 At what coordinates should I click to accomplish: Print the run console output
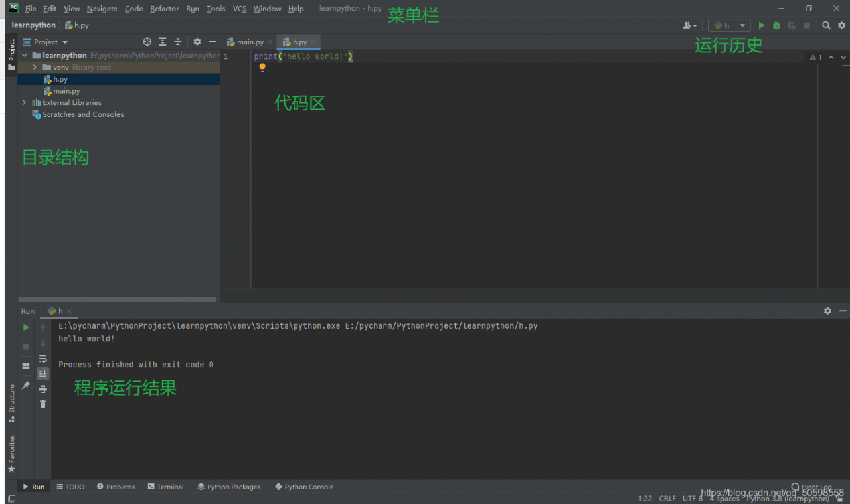(x=43, y=389)
